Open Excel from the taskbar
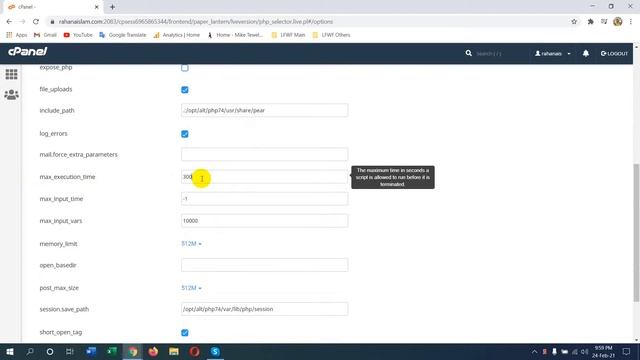The width and height of the screenshot is (640, 360). pyautogui.click(x=112, y=351)
